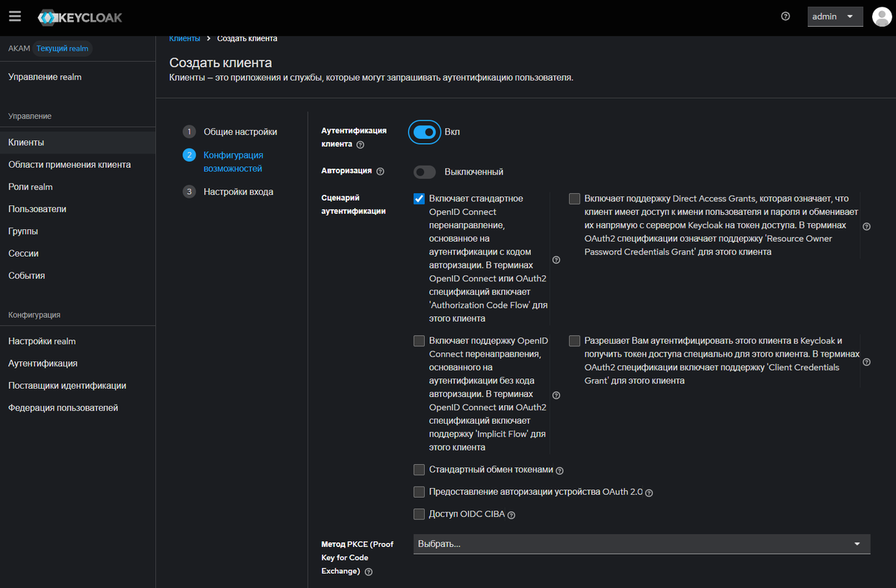Screen dimensions: 896x588
Task: Check Стандартный обмен токенами
Action: pyautogui.click(x=419, y=470)
